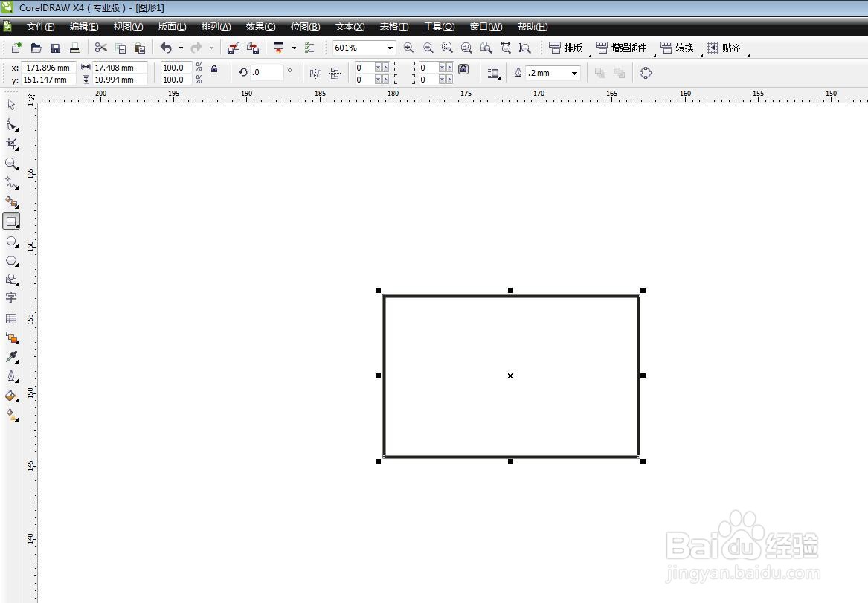868x603 pixels.
Task: Open the 视图(V) menu
Action: pyautogui.click(x=129, y=27)
